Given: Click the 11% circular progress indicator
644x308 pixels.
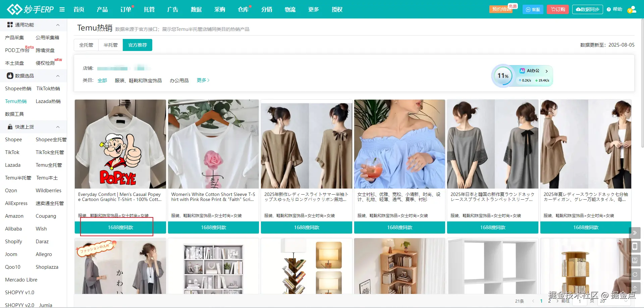Looking at the screenshot, I should 503,76.
